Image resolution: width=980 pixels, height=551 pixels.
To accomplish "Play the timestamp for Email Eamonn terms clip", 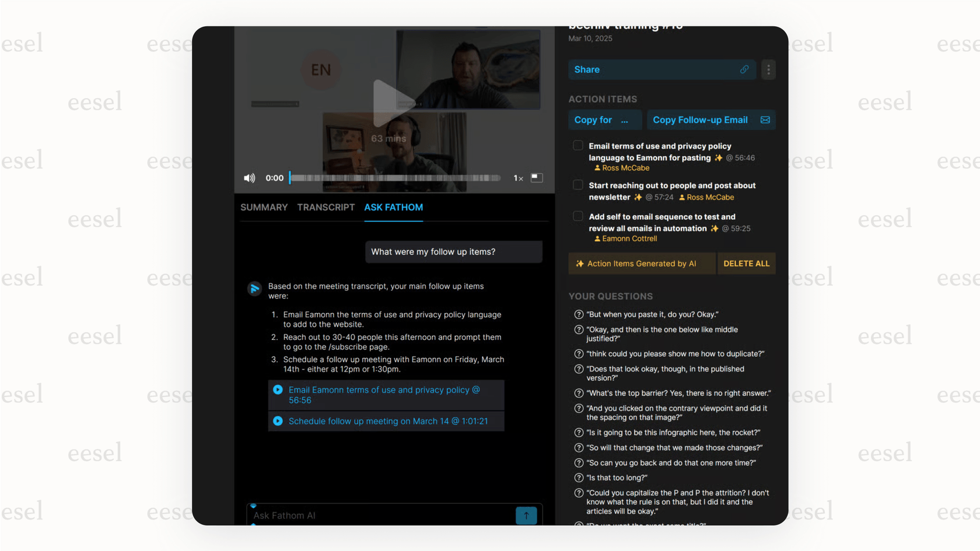I will coord(278,389).
